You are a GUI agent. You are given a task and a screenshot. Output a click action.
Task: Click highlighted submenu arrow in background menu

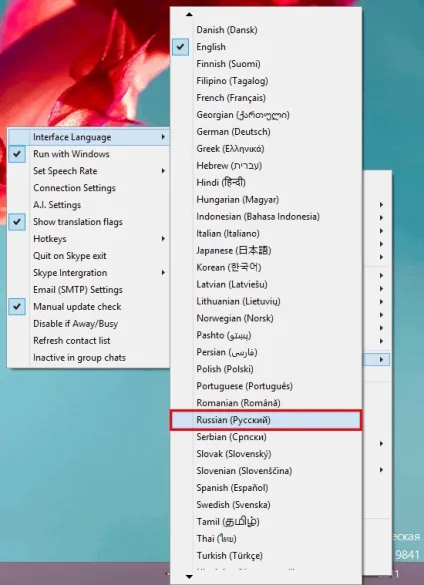(381, 360)
